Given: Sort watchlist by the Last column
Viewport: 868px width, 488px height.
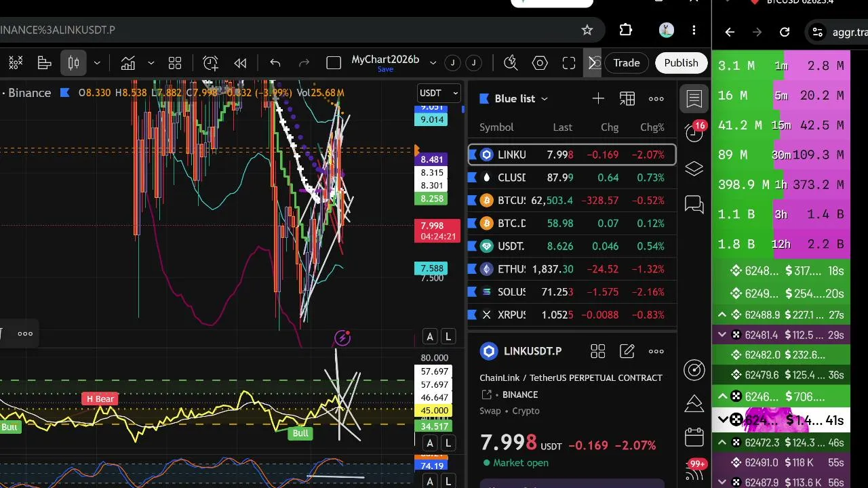Looking at the screenshot, I should (562, 127).
